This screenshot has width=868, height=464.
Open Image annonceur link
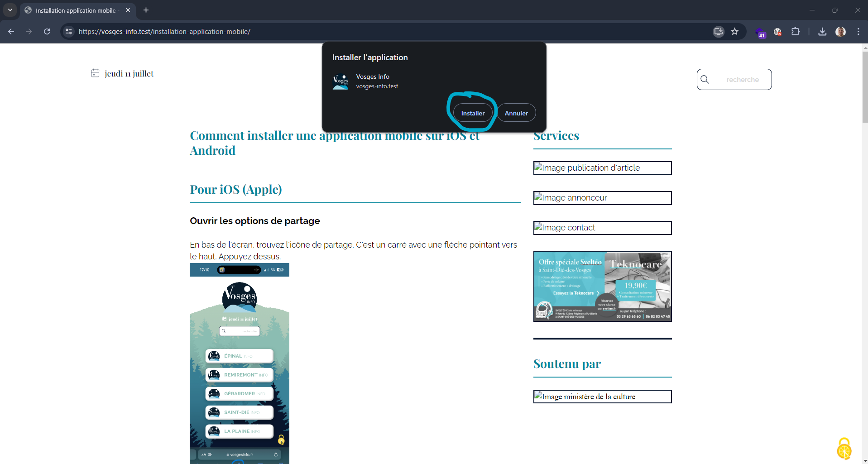click(602, 198)
